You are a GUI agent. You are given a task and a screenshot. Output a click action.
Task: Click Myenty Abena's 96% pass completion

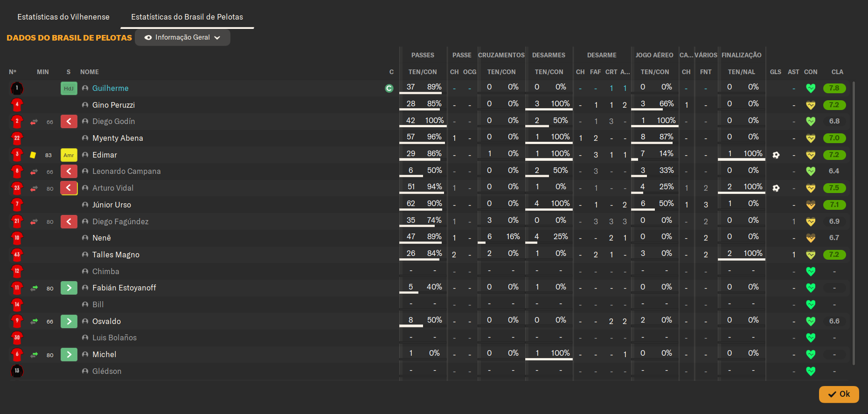pos(434,137)
